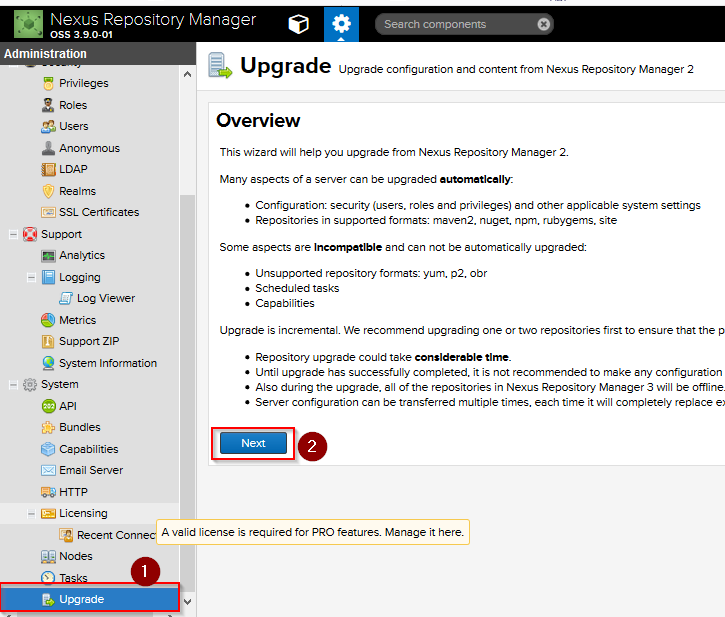Click the Search components input box
This screenshot has width=725, height=617.
click(455, 24)
